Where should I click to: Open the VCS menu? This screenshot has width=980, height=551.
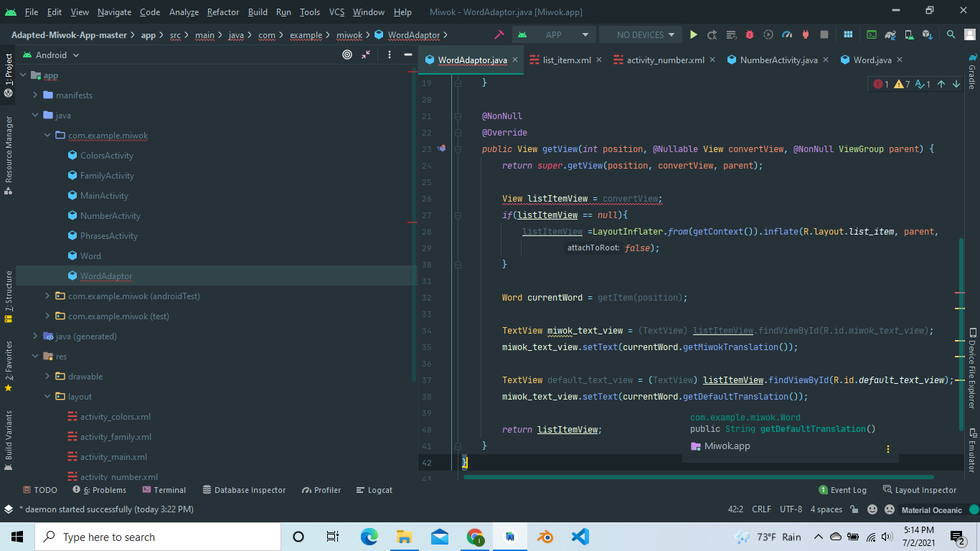click(336, 12)
